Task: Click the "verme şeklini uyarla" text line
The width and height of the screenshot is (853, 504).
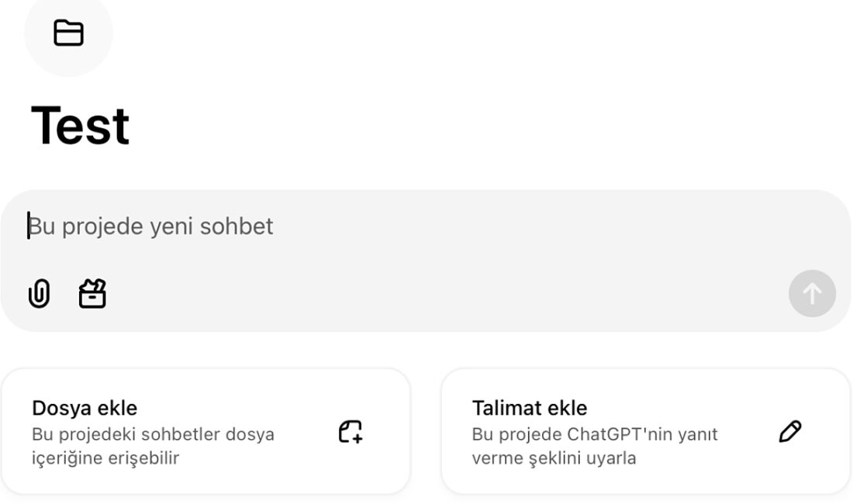Action: tap(554, 458)
